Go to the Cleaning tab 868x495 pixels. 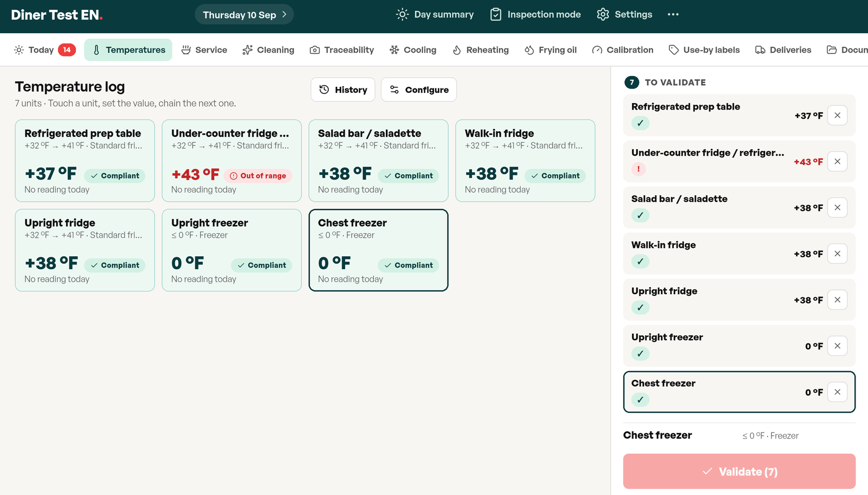[268, 50]
